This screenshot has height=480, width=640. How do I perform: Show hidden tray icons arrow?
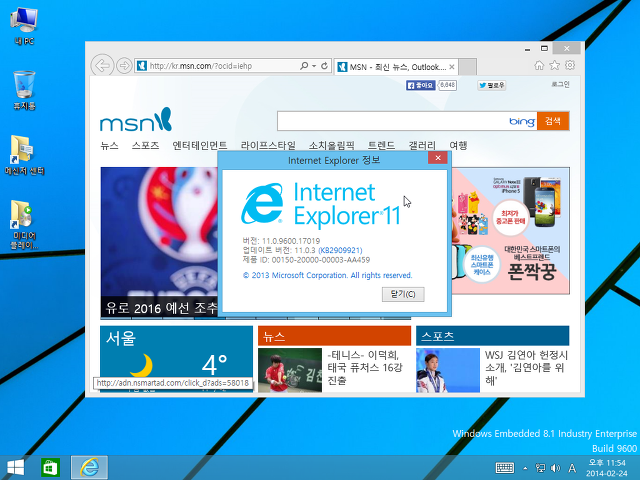[525, 468]
